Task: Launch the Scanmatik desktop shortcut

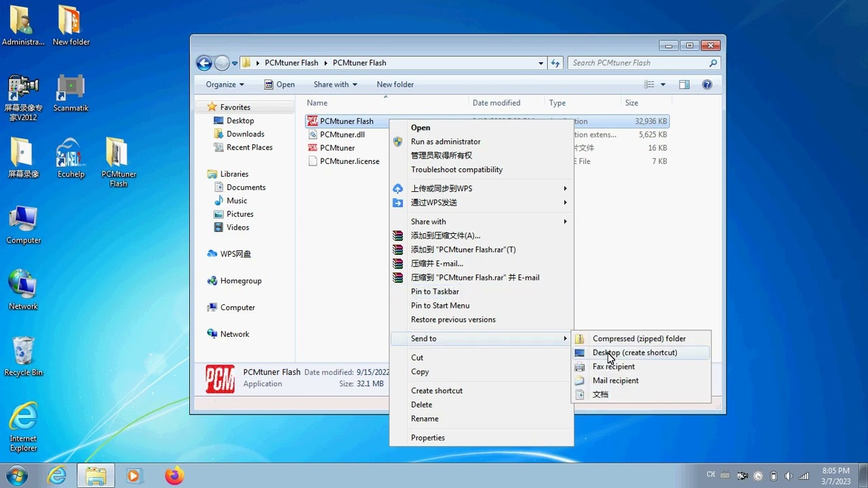Action: [x=71, y=93]
